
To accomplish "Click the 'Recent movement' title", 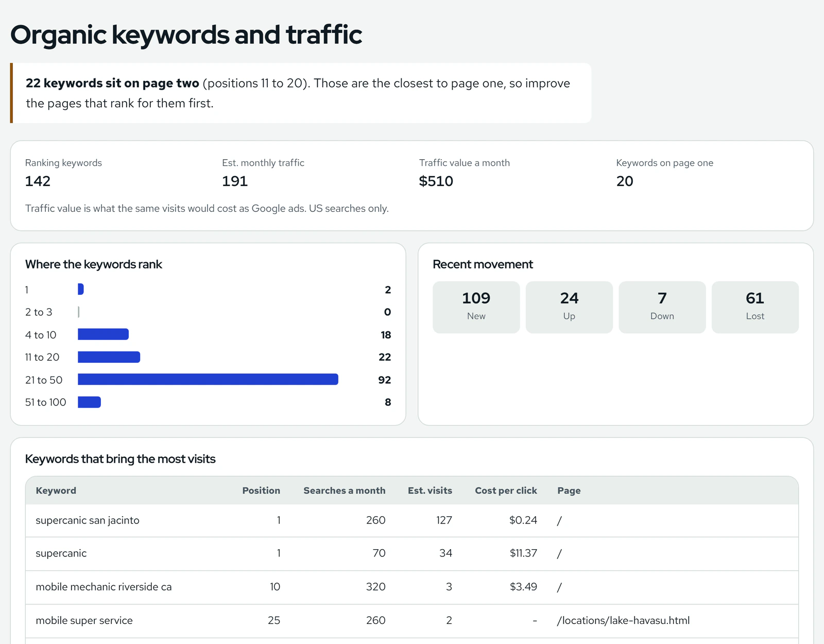I will pyautogui.click(x=483, y=264).
